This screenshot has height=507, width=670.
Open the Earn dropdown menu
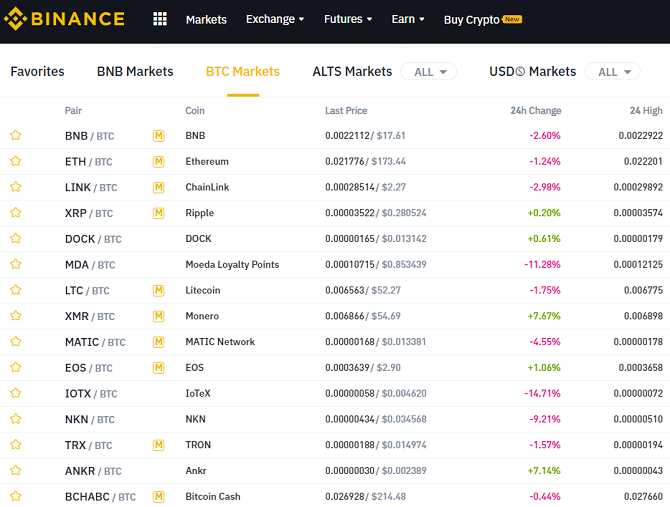coord(408,19)
